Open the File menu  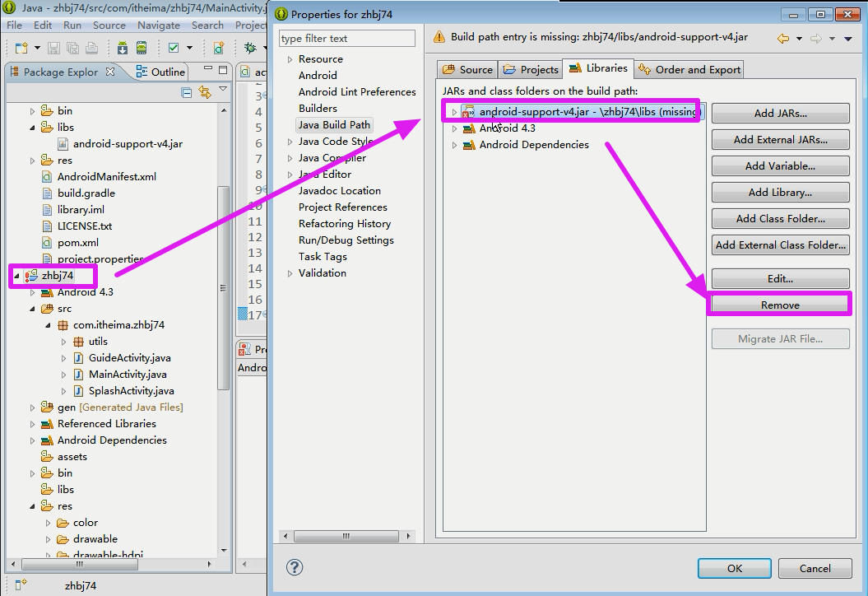[x=14, y=25]
